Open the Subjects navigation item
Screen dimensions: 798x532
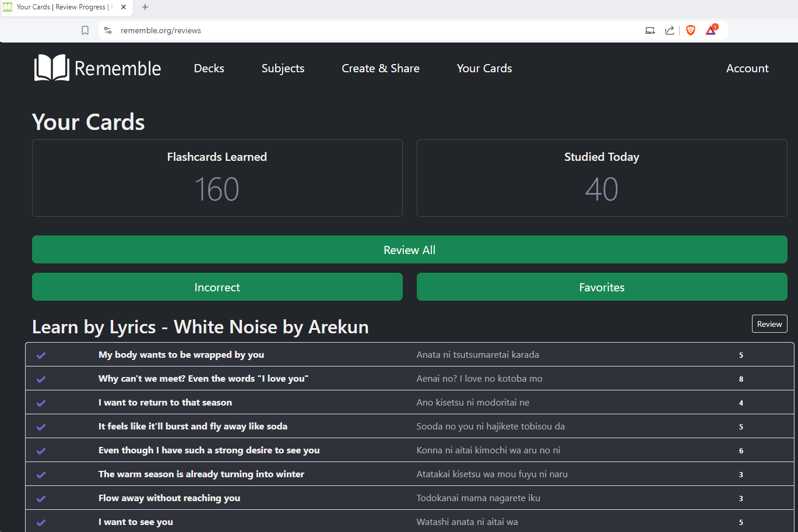pos(283,68)
